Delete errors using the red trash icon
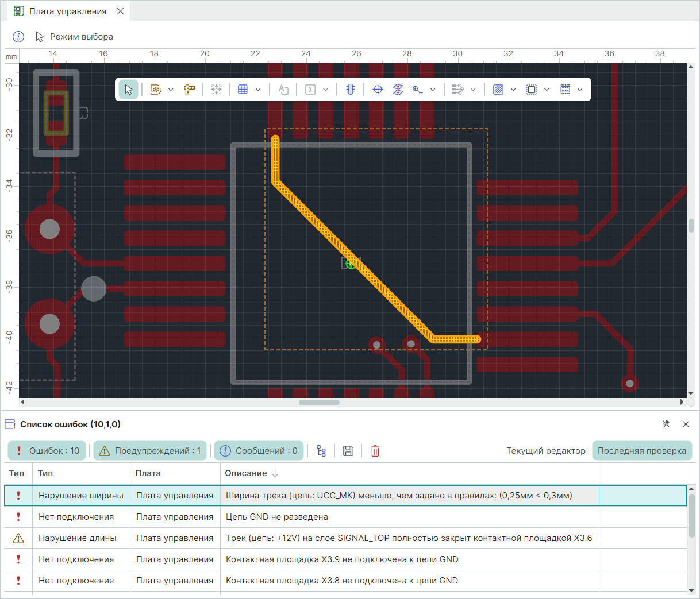Viewport: 700px width, 599px height. pos(375,451)
